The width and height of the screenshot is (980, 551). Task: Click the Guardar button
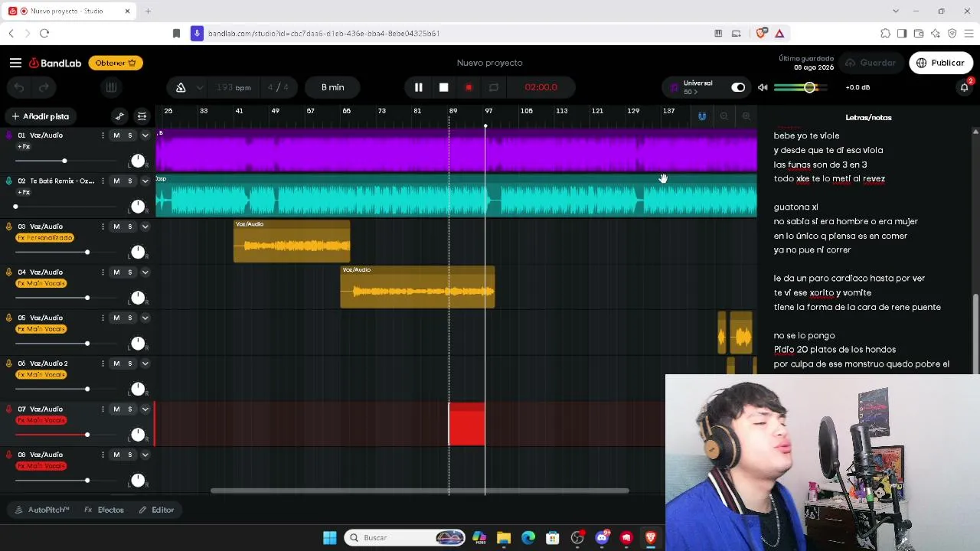(x=871, y=63)
